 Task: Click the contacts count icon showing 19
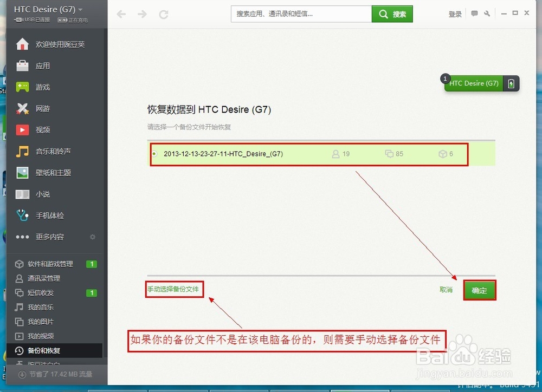pos(335,154)
